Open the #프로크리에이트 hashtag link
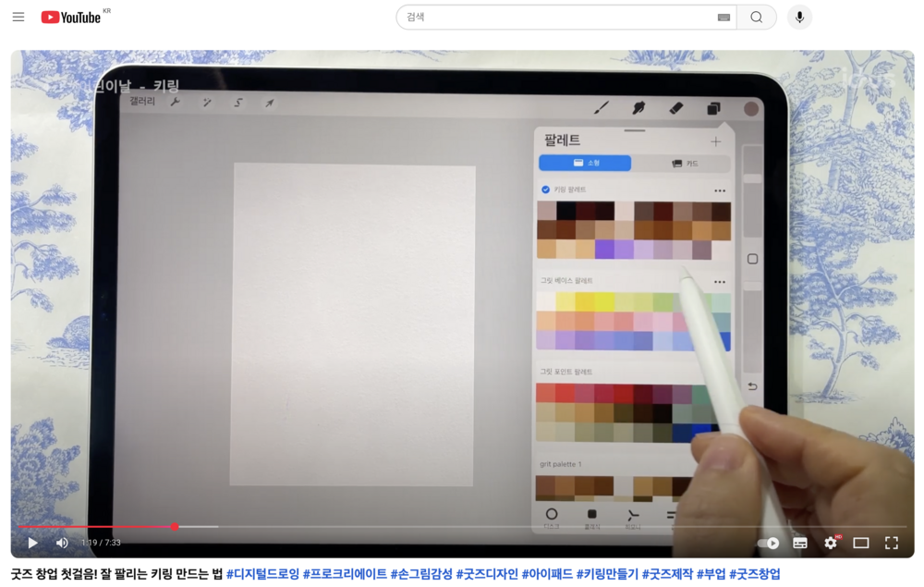 point(345,574)
